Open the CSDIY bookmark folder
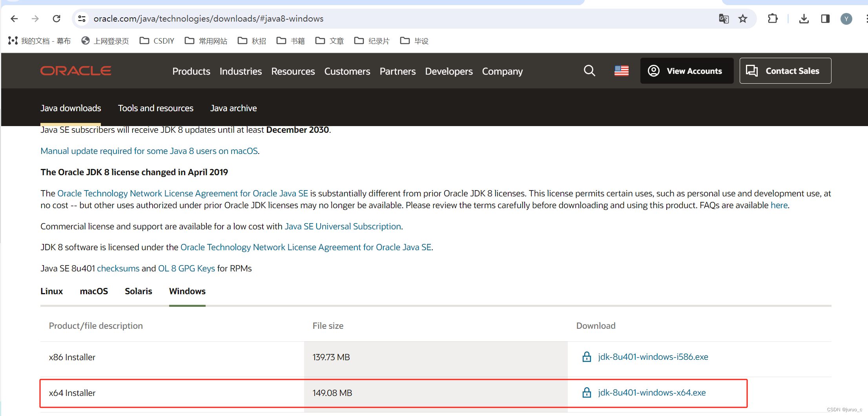868x416 pixels. [x=157, y=41]
